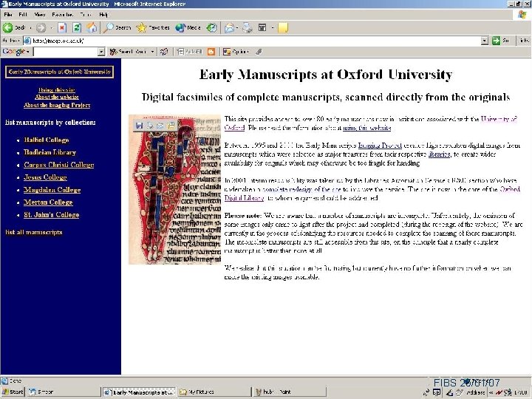532x399 pixels.
Task: Click the highlighter pen icon on Google toolbar
Action: (x=259, y=52)
